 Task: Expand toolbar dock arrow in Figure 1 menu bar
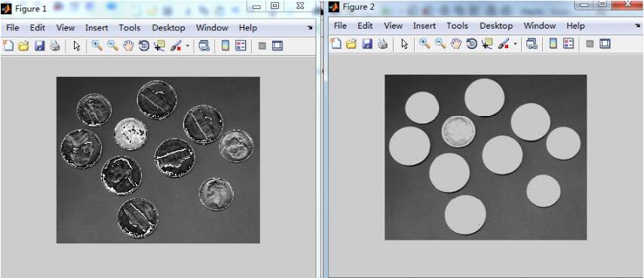tap(310, 28)
